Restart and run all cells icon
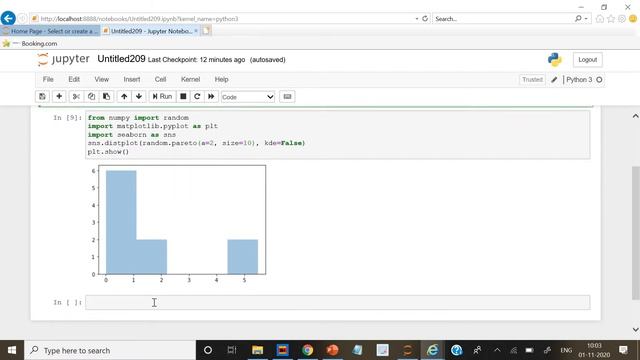 tap(211, 96)
